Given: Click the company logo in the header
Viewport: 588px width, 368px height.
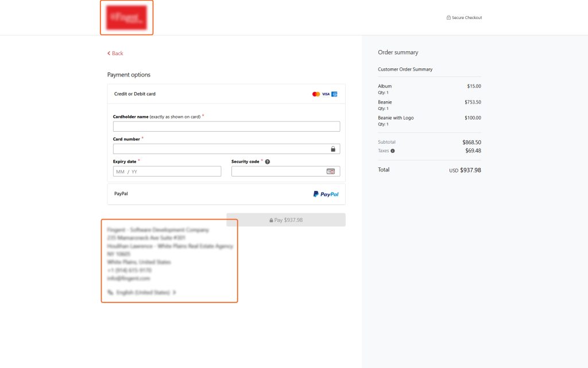Looking at the screenshot, I should 126,18.
